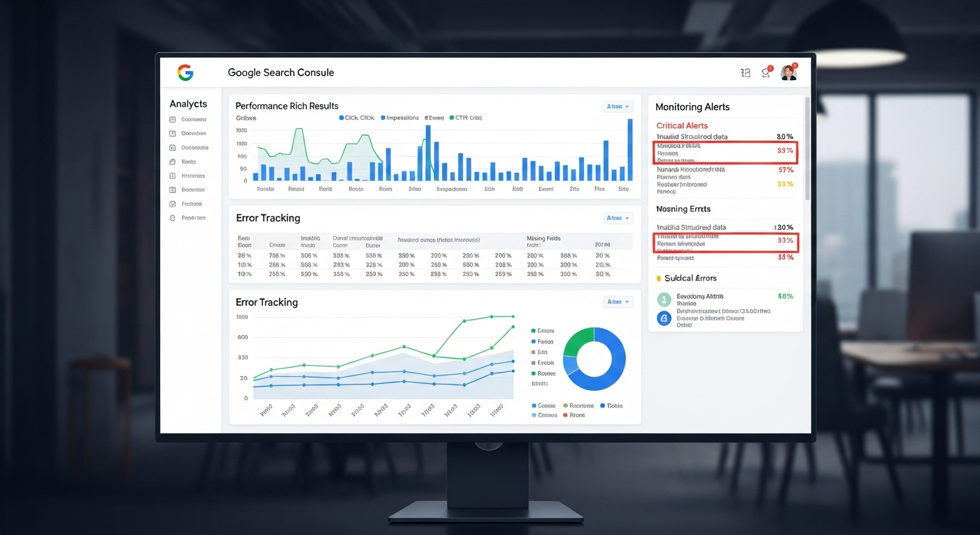Open the user profile avatar menu
The width and height of the screenshot is (980, 535).
tap(789, 72)
